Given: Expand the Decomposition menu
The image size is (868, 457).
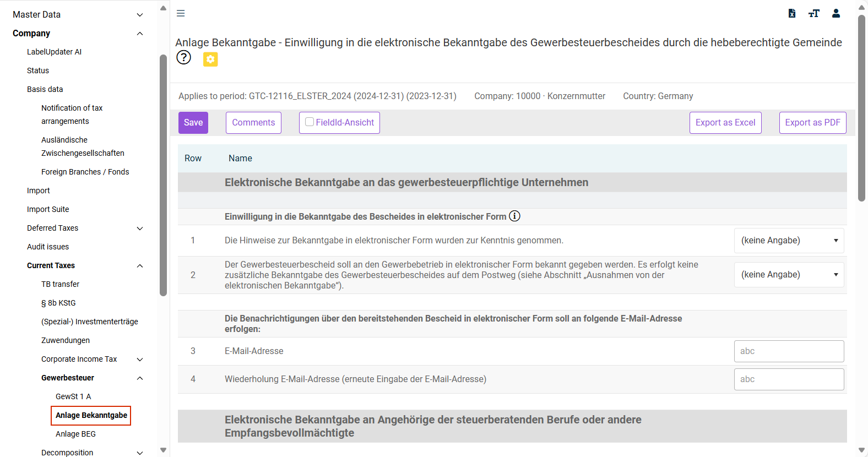Looking at the screenshot, I should click(x=140, y=453).
